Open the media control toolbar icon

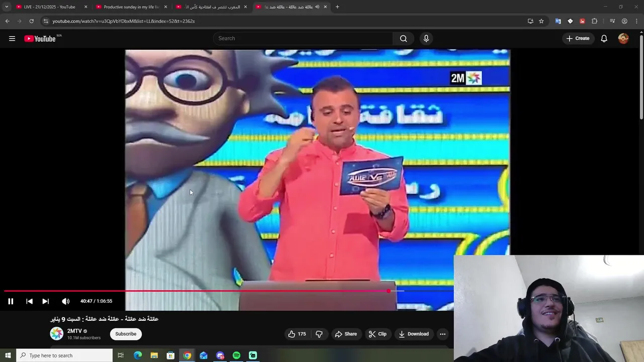click(612, 21)
